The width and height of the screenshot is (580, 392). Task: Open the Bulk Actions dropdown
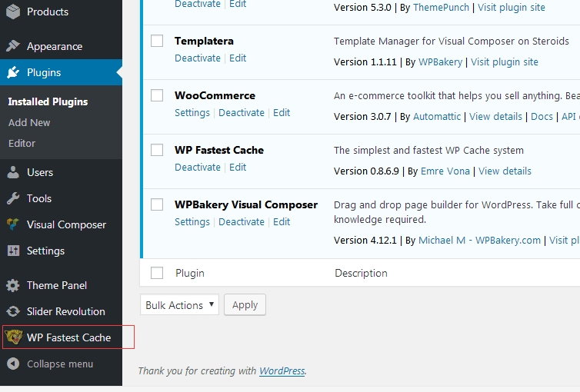tap(179, 305)
